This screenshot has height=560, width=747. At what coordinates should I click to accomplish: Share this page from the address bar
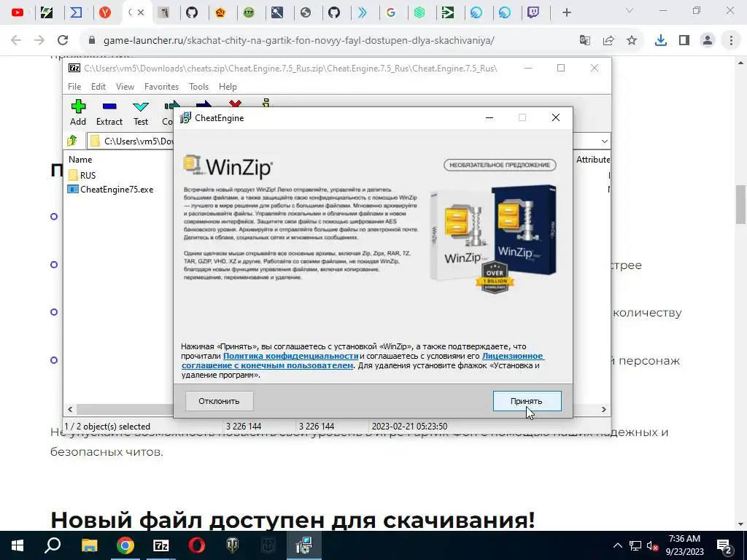tap(608, 41)
